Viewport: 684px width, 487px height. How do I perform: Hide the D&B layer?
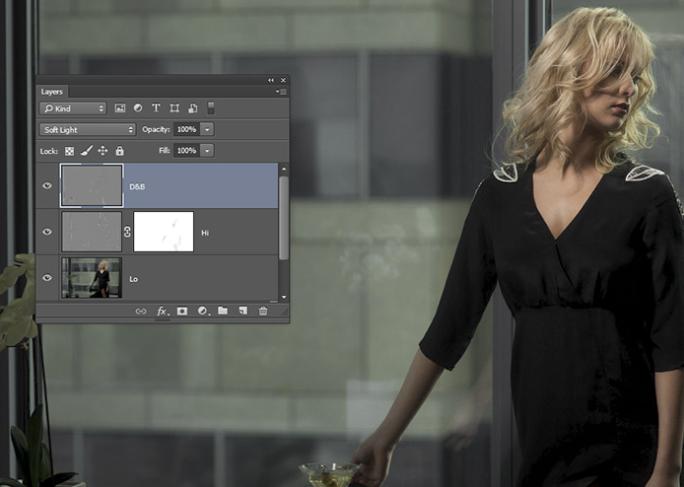click(x=47, y=186)
